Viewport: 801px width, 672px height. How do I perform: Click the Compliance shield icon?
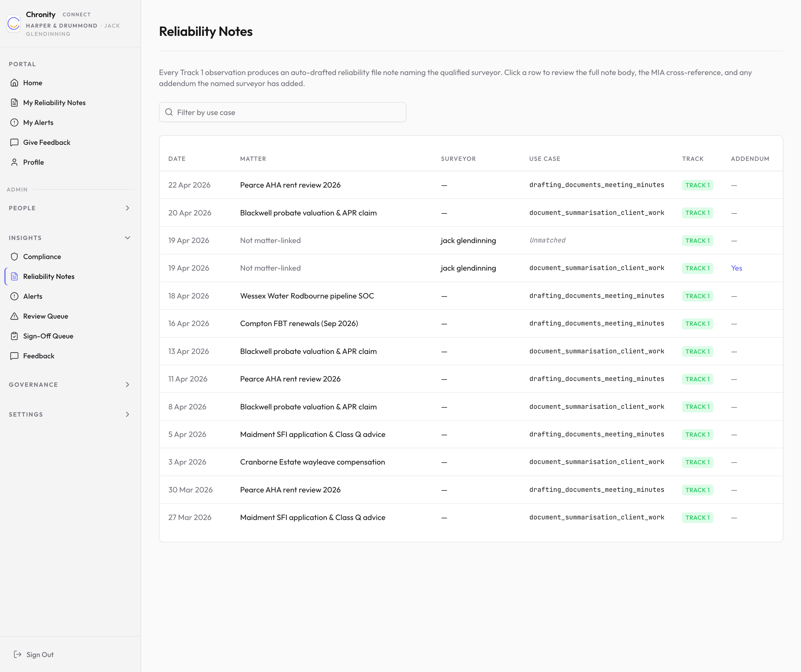[x=15, y=257]
